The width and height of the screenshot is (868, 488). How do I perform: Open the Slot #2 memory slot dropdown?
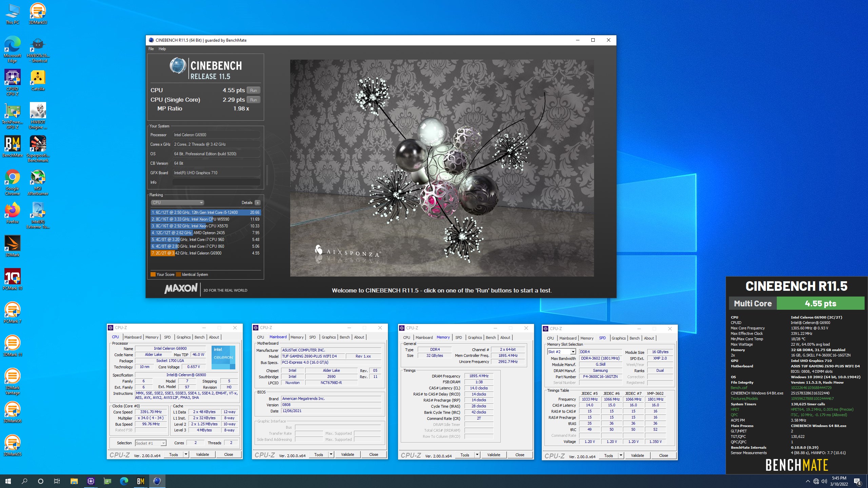coord(561,352)
